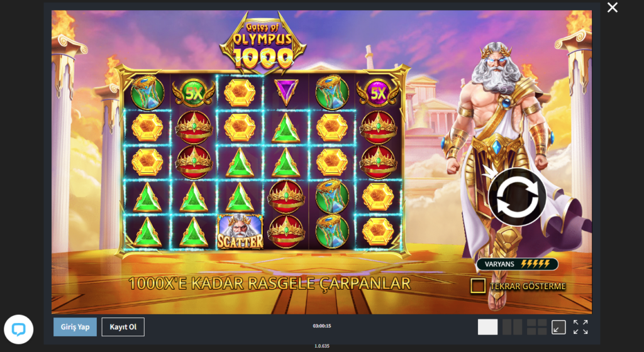Close the game overlay with the X
The height and width of the screenshot is (352, 644).
tap(613, 8)
